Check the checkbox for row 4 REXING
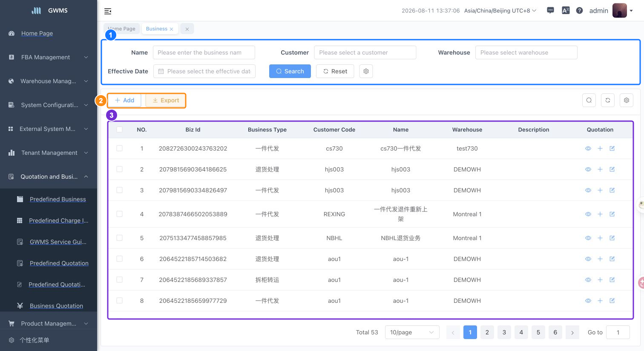Image resolution: width=644 pixels, height=351 pixels. [119, 214]
